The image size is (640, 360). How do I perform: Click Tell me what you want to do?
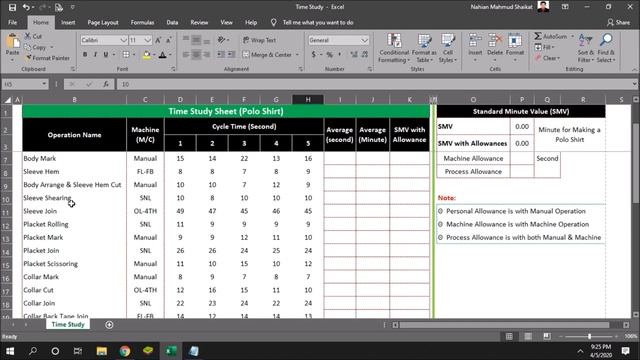pyautogui.click(x=318, y=22)
